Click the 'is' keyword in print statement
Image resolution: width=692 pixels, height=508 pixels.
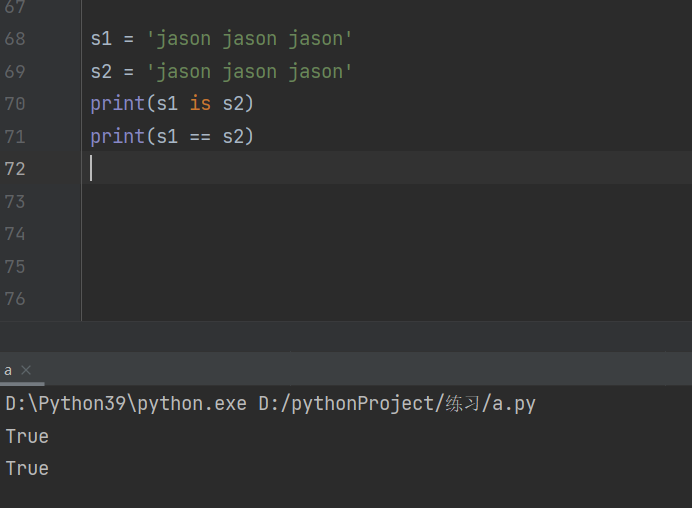coord(200,104)
